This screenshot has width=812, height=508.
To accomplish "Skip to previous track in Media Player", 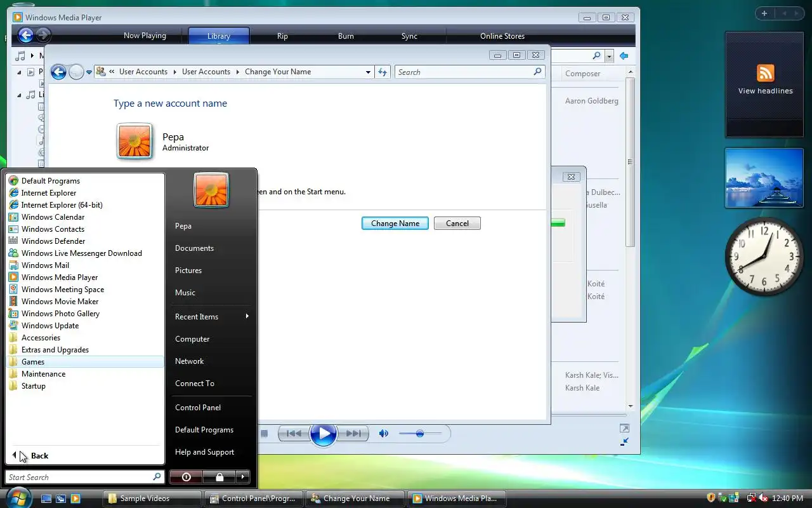I will click(x=294, y=434).
